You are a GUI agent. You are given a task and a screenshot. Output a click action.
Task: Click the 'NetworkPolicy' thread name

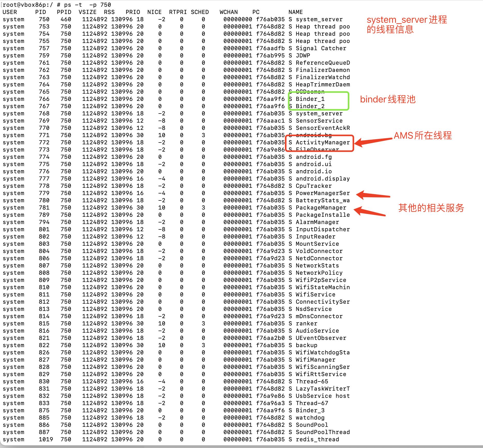pyautogui.click(x=319, y=273)
